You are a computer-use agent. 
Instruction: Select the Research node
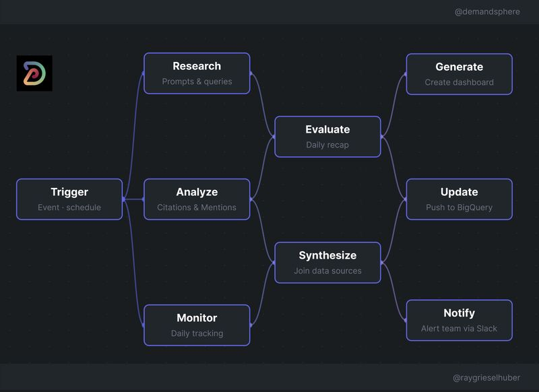(x=197, y=73)
